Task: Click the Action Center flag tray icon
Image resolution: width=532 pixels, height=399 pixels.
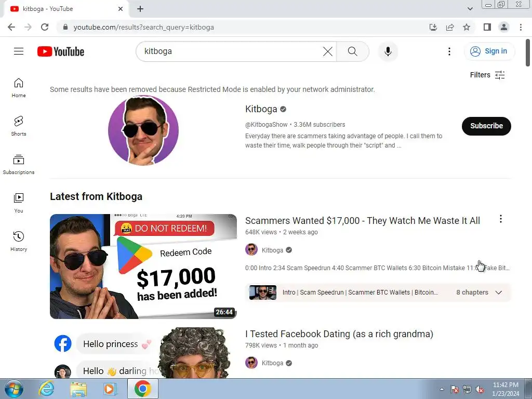Action: click(454, 389)
